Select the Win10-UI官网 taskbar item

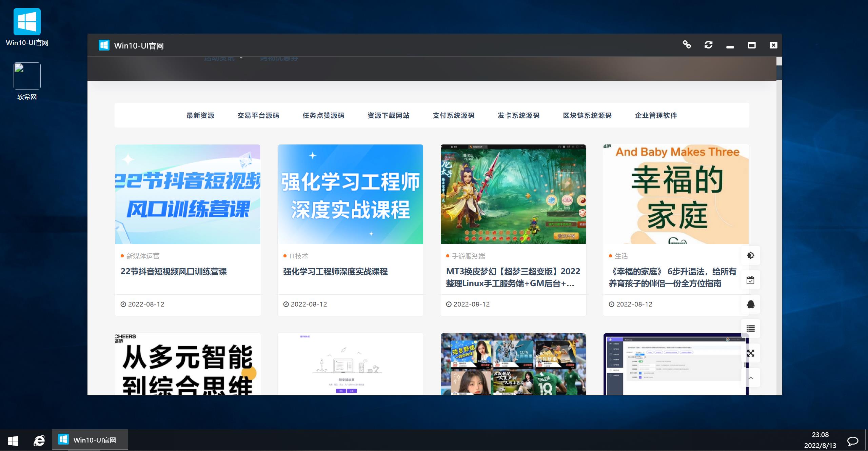90,440
